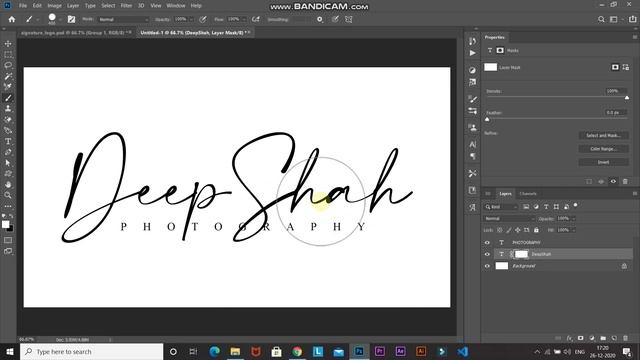Toggle lock transparent pixels
This screenshot has height=360, width=640.
(x=500, y=230)
